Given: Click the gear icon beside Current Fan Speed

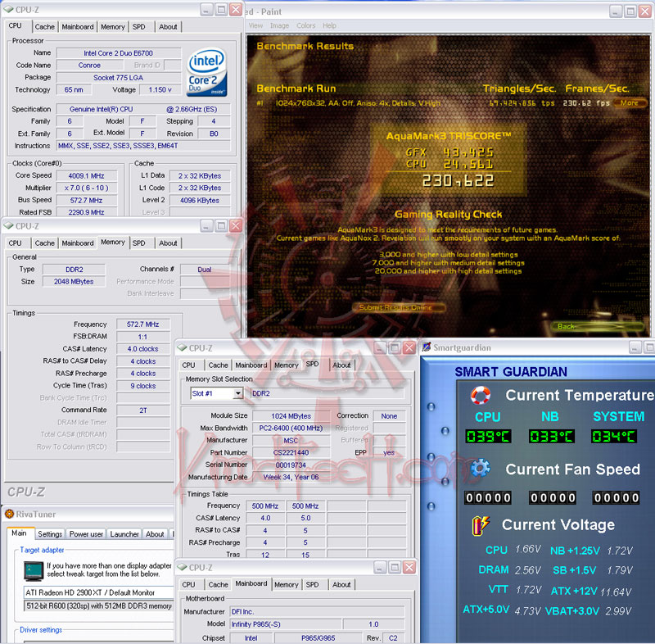Looking at the screenshot, I should [481, 468].
